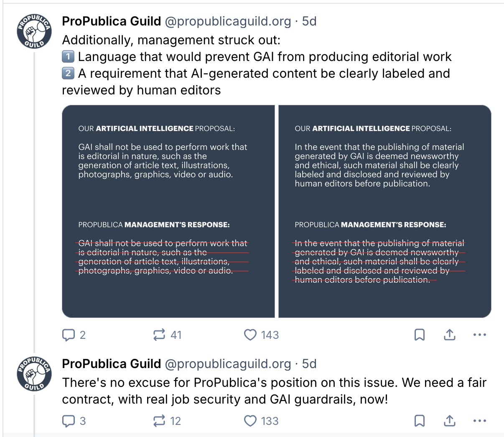Open the second post's 5d timestamp
504x437 pixels.
click(x=309, y=364)
